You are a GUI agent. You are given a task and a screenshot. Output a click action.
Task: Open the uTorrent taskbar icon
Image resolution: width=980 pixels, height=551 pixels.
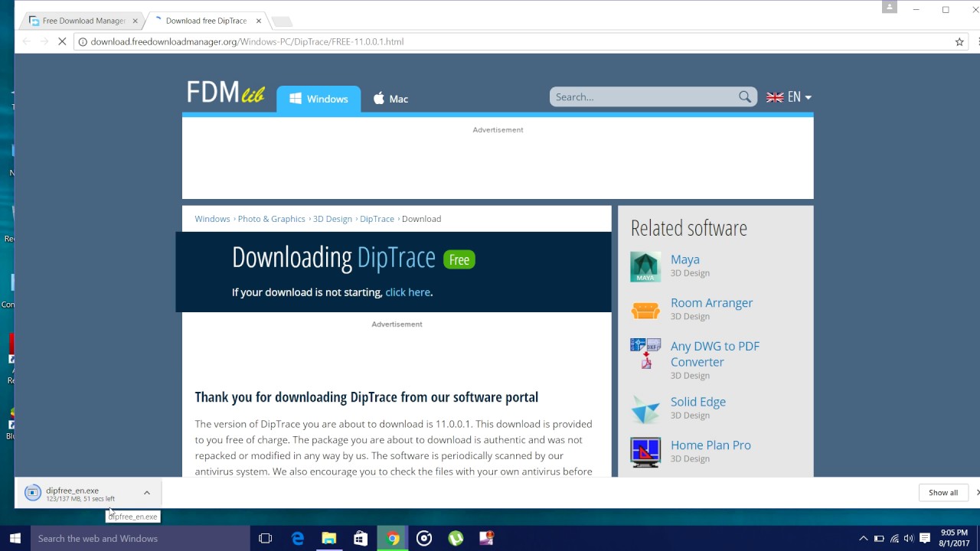pos(456,539)
